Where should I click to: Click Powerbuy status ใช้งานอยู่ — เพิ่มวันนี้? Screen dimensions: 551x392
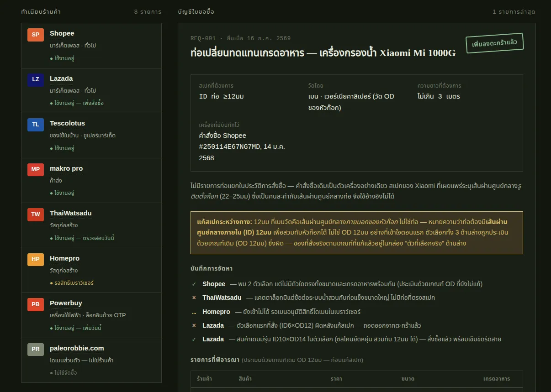[75, 328]
